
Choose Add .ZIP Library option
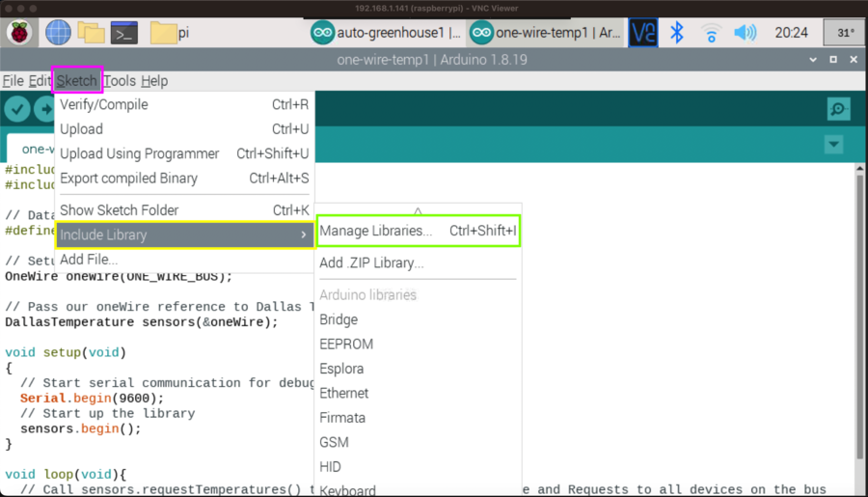tap(371, 262)
